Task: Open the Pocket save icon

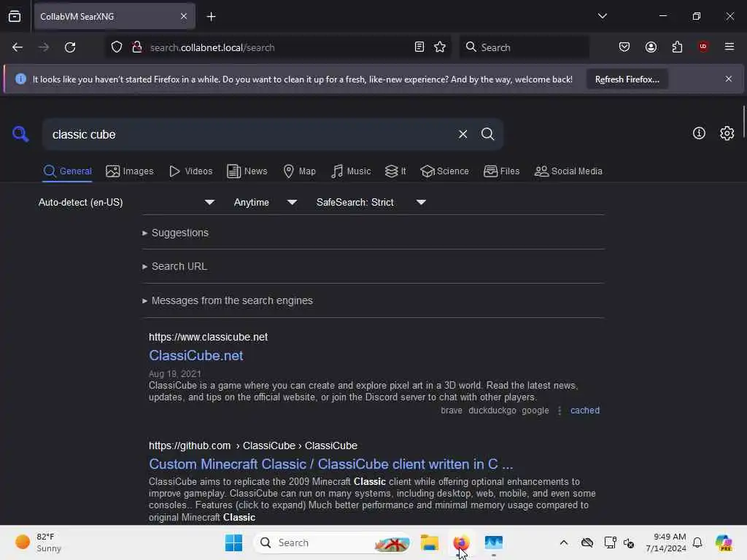Action: pos(624,47)
